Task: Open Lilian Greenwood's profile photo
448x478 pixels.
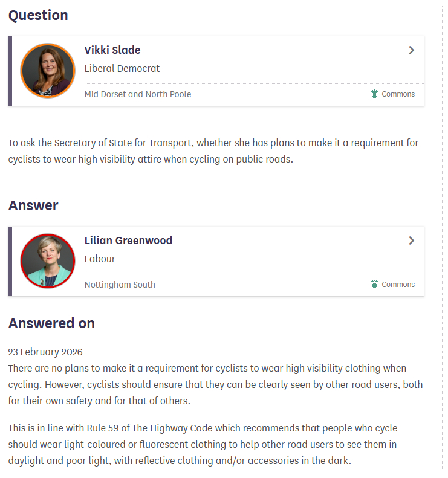Action: (x=47, y=261)
